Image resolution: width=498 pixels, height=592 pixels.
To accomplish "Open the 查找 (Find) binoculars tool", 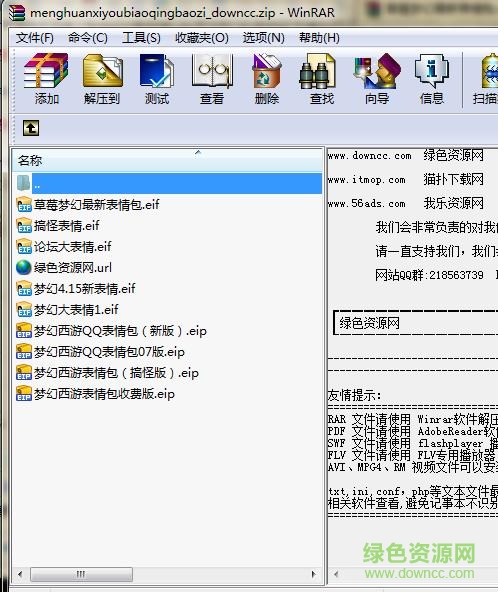I will click(x=322, y=79).
